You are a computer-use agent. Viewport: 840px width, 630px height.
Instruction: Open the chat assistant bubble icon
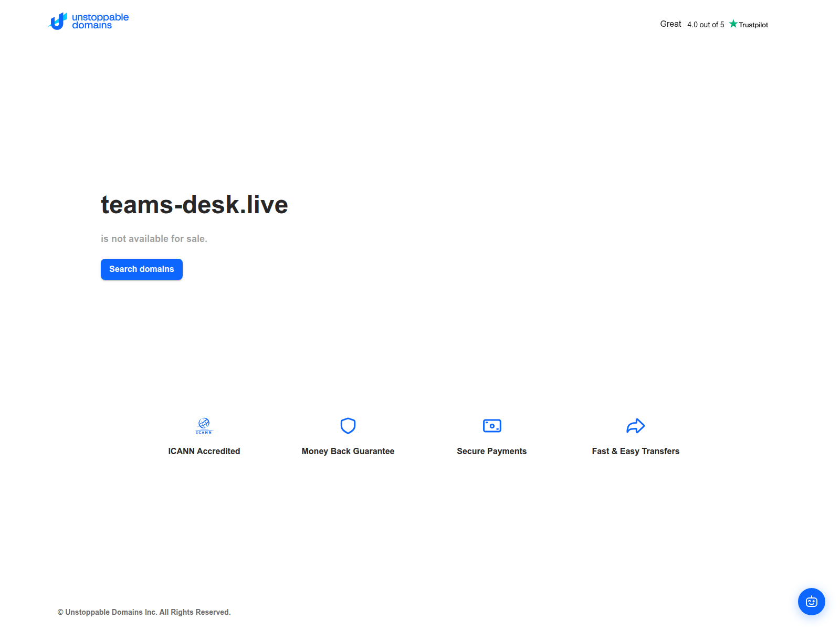click(812, 602)
